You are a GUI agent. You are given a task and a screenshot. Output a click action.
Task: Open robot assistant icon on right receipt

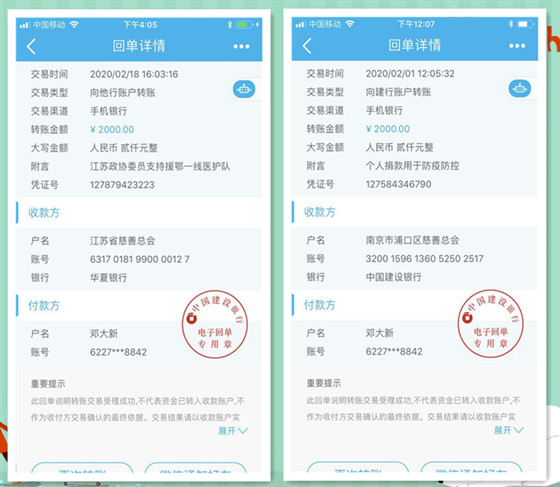(520, 89)
